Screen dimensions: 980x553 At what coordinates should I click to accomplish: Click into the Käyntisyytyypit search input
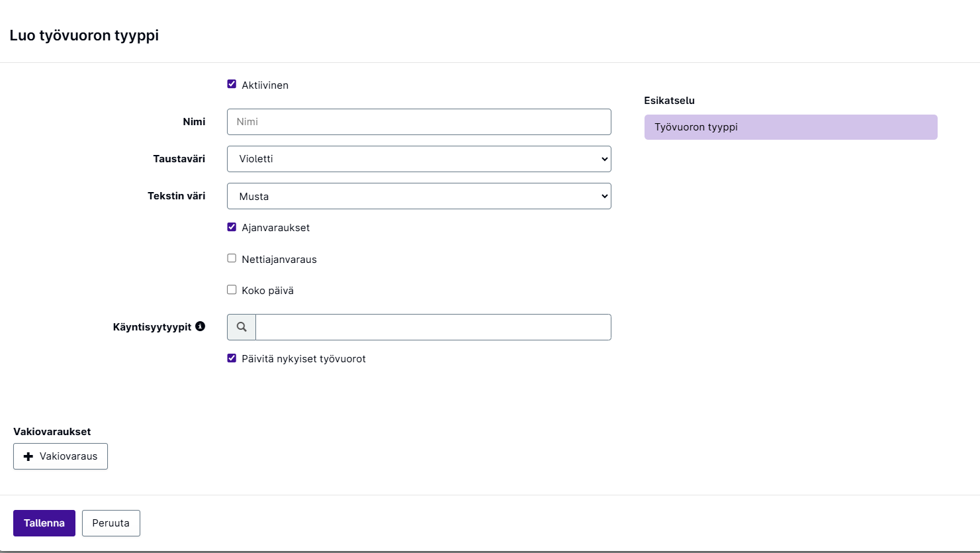[433, 327]
